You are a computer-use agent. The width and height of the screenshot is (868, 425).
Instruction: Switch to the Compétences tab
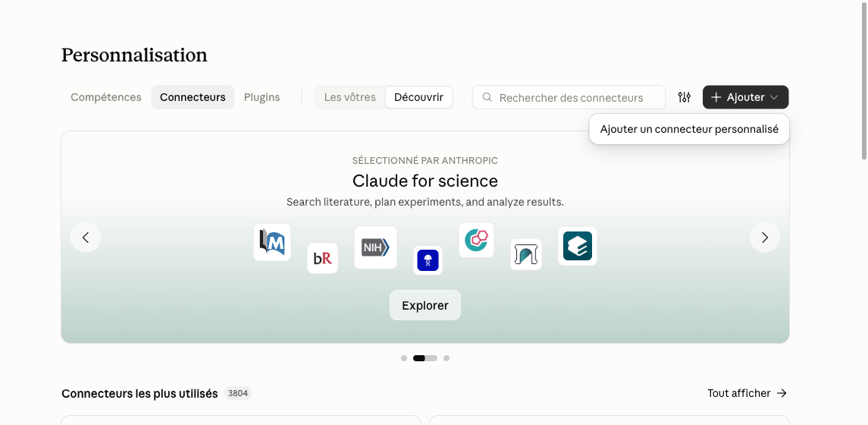(105, 97)
